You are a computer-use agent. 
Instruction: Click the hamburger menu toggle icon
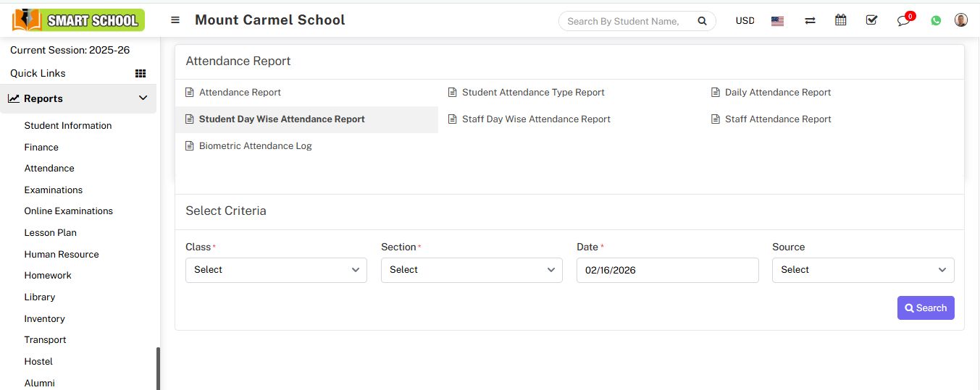click(x=175, y=20)
